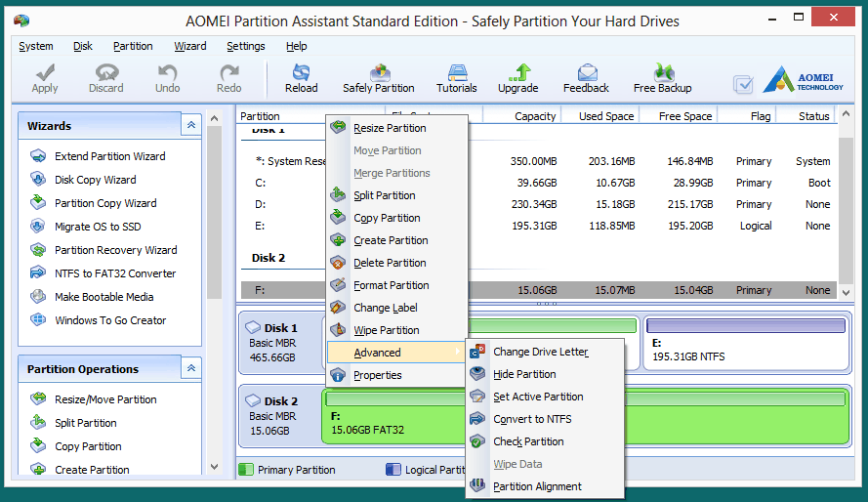Viewport: 868px width, 502px height.
Task: Click sidebar scrollbar down arrow
Action: click(x=214, y=467)
